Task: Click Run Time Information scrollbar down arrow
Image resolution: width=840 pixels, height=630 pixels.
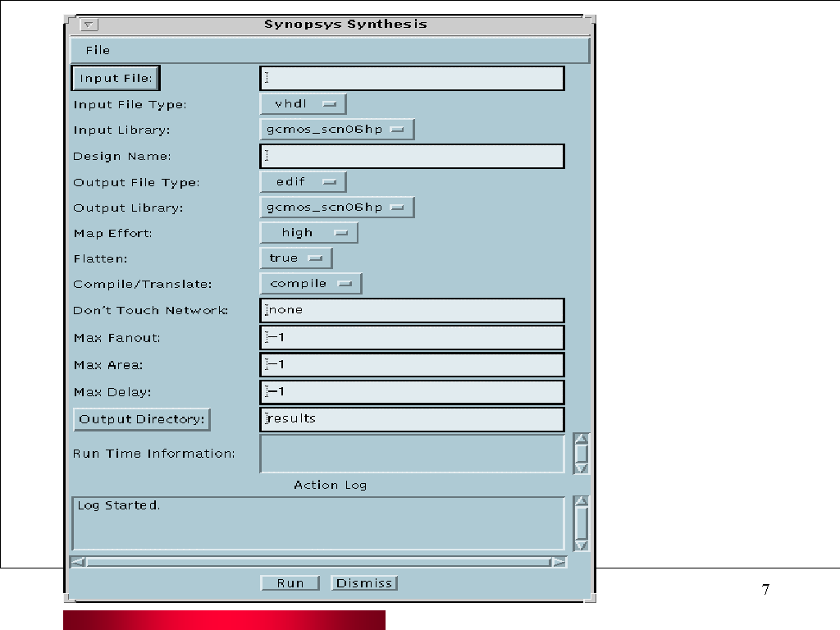Action: pos(581,468)
